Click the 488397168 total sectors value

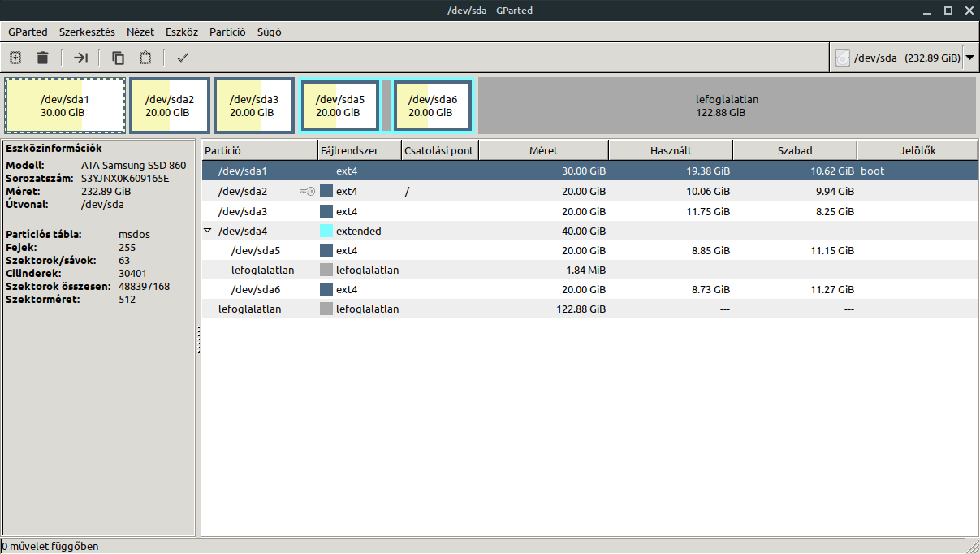tap(144, 286)
